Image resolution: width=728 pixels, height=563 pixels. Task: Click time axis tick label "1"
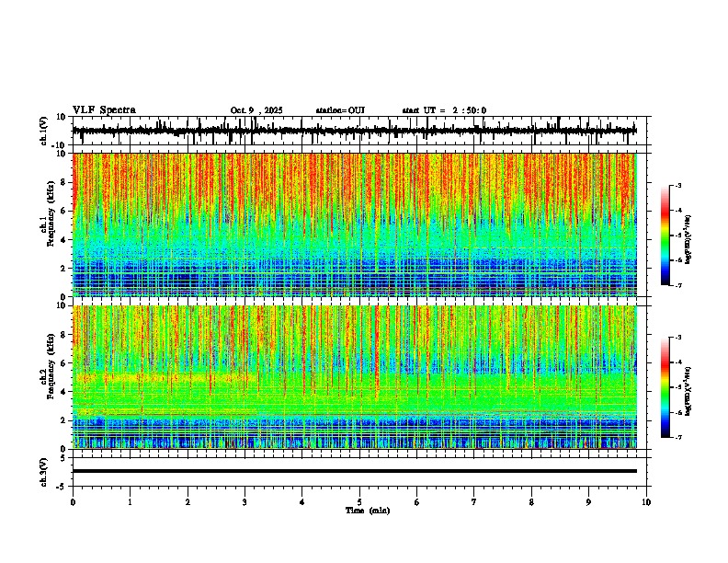[x=130, y=502]
